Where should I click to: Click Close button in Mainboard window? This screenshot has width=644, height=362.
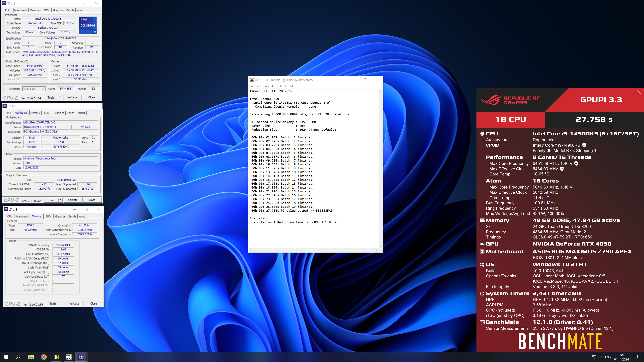click(92, 200)
